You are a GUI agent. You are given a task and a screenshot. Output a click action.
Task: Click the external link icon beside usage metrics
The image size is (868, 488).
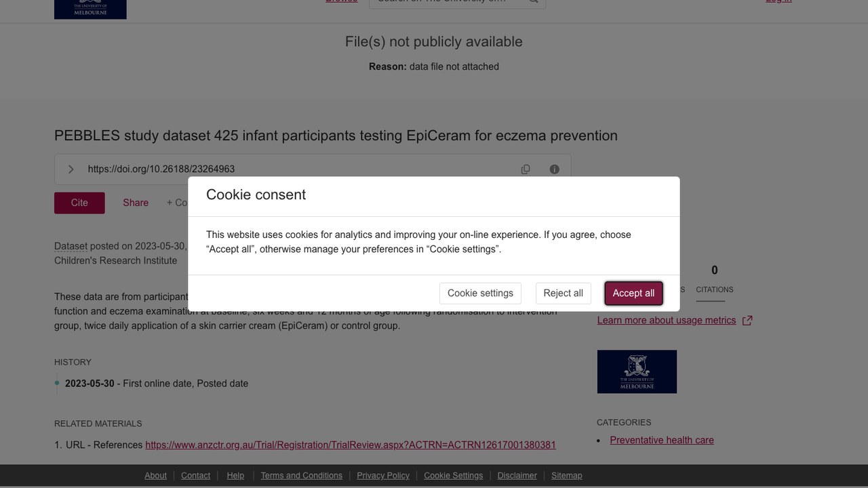click(x=747, y=321)
